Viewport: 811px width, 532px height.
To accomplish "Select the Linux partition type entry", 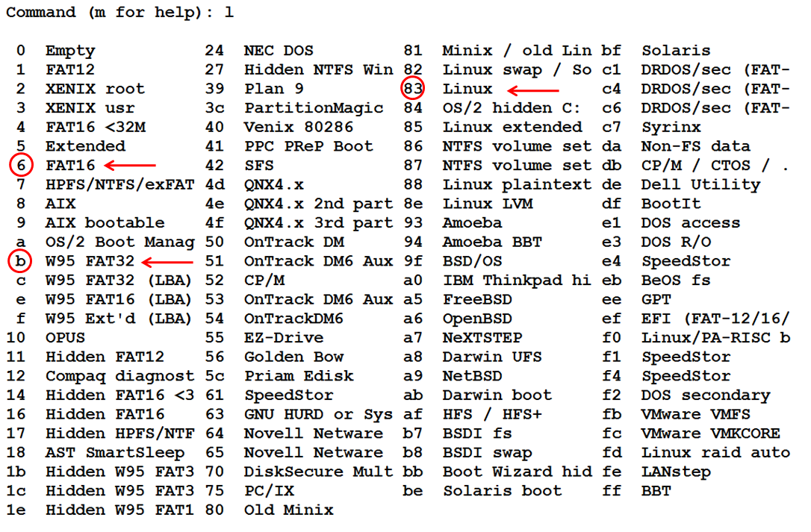I will [x=467, y=89].
